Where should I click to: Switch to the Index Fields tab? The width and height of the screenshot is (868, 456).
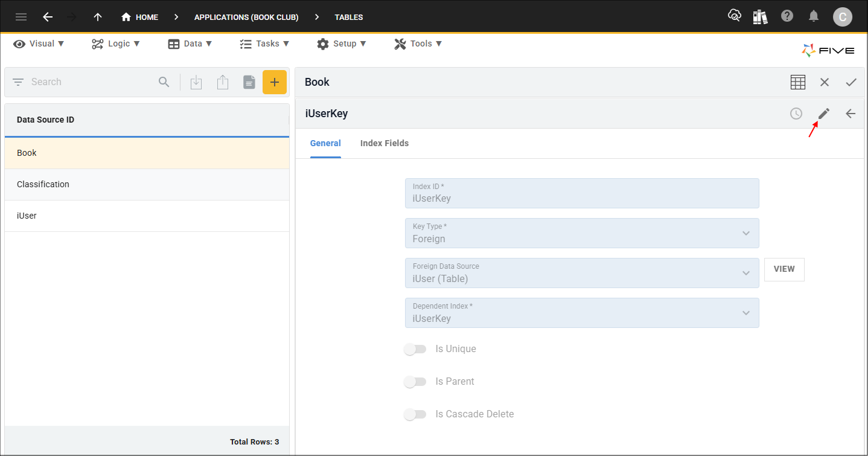385,144
